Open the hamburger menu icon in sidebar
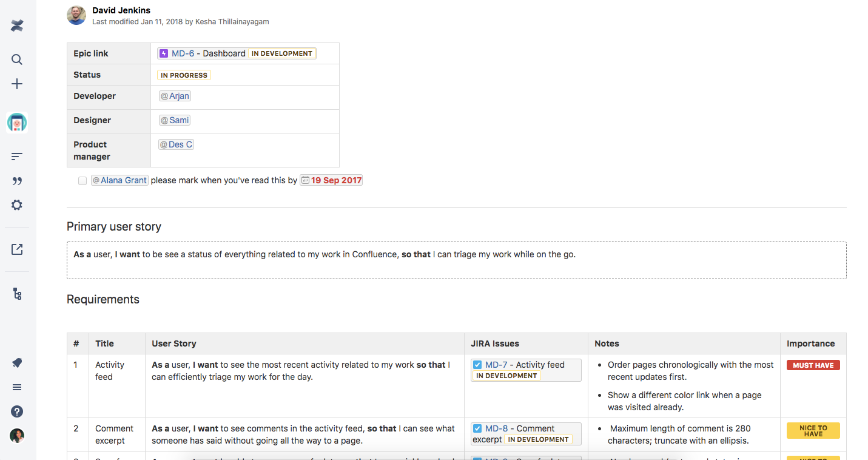 [17, 387]
